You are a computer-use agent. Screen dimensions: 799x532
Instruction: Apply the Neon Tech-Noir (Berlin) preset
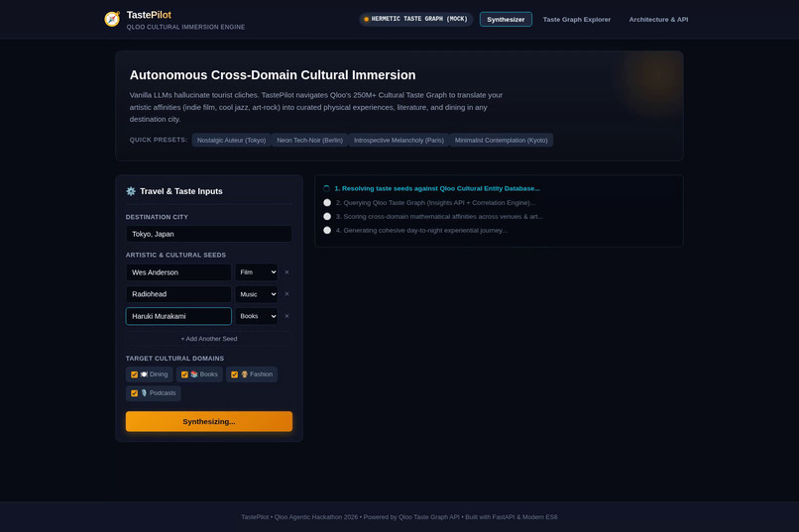(310, 140)
